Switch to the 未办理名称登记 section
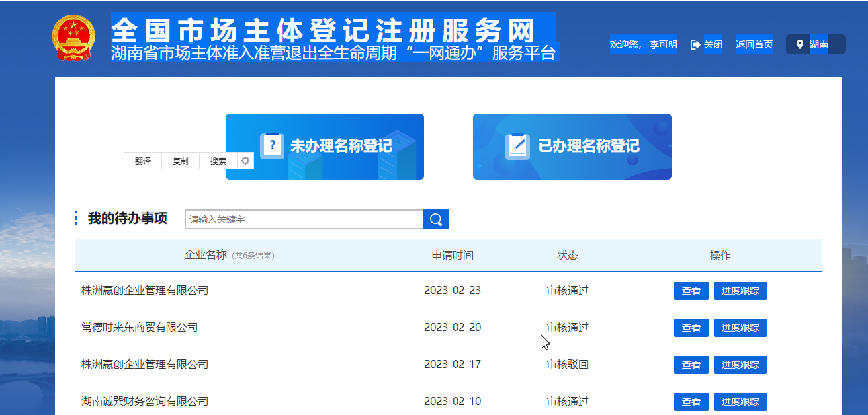Viewport: 868px width, 415px height. 341,147
